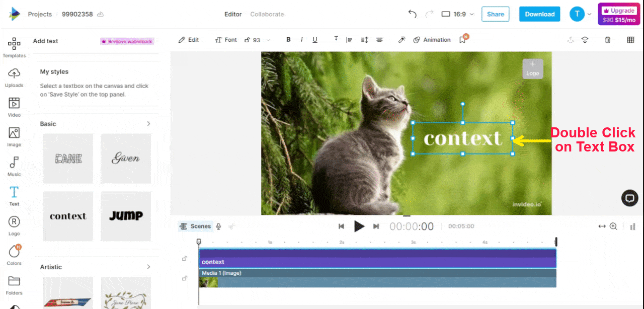Toggle bold text formatting
Image resolution: width=644 pixels, height=309 pixels.
coord(288,40)
